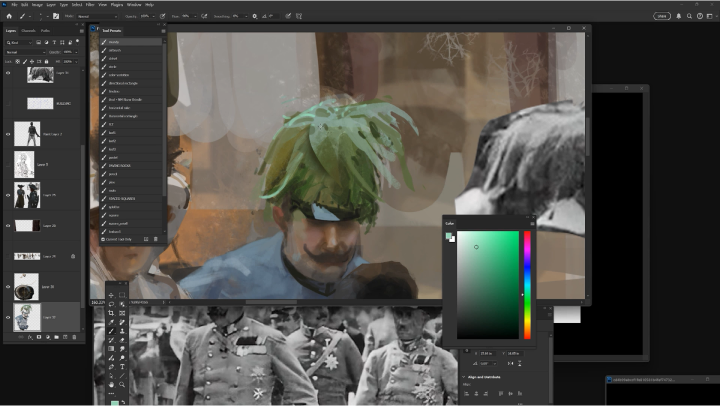Open symmetry paint options butterfly icon
The width and height of the screenshot is (720, 406).
point(299,16)
